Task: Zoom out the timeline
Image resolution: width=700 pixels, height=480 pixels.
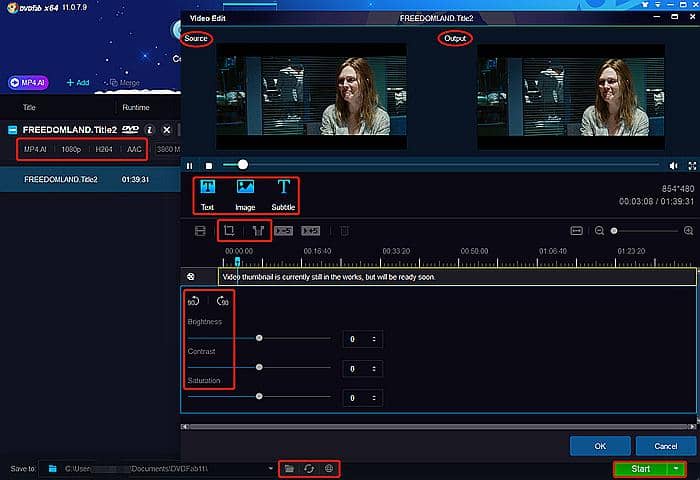Action: tap(600, 231)
